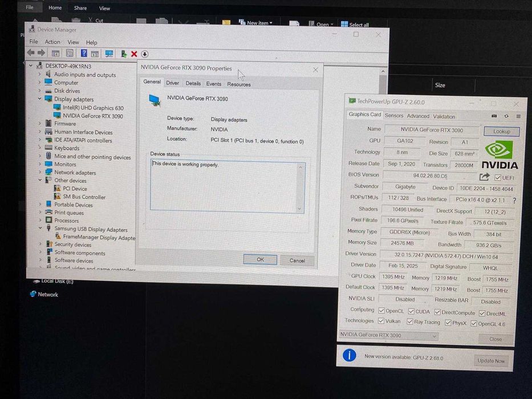This screenshot has height=399, width=532.
Task: Click Update Now in GPU-Z banner
Action: 491,361
